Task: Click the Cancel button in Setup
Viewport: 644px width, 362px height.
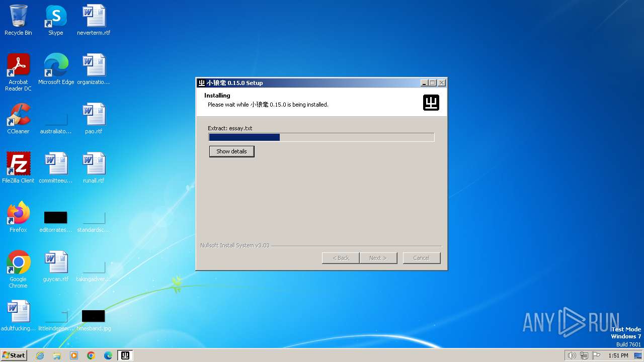Action: pos(422,258)
